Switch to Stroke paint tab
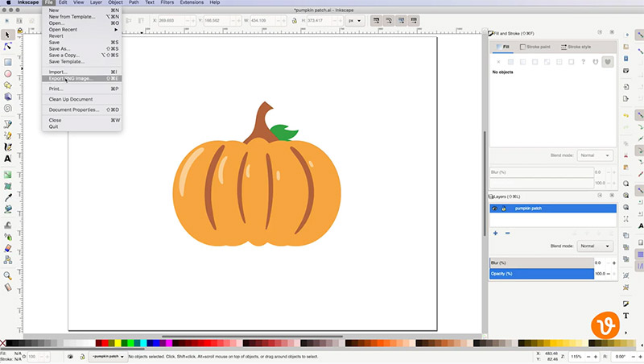The height and width of the screenshot is (364, 644). tap(535, 47)
